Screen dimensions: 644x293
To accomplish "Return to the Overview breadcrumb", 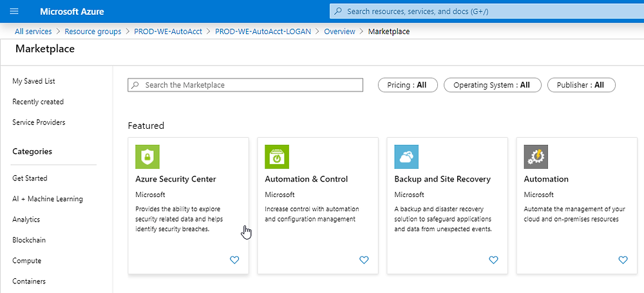I will click(x=339, y=31).
